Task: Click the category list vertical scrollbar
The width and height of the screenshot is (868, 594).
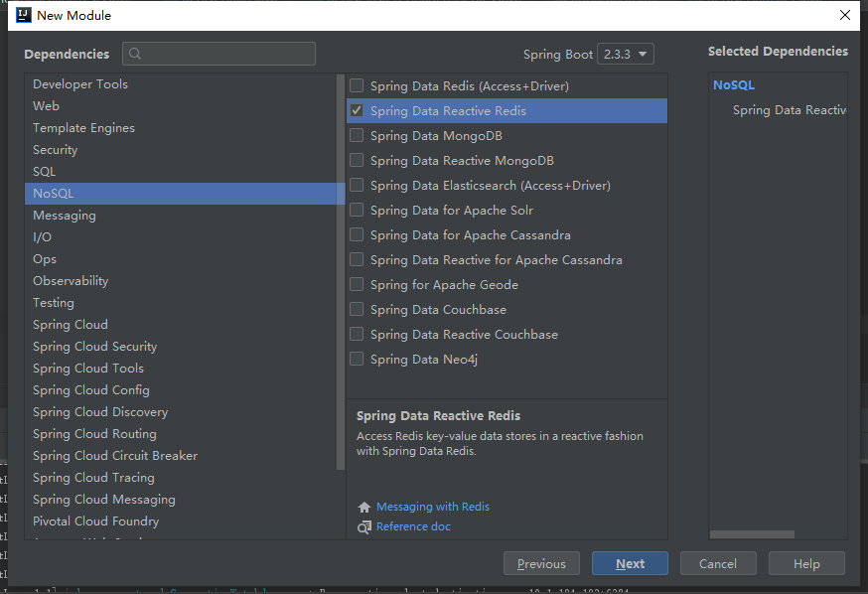Action: [x=341, y=272]
